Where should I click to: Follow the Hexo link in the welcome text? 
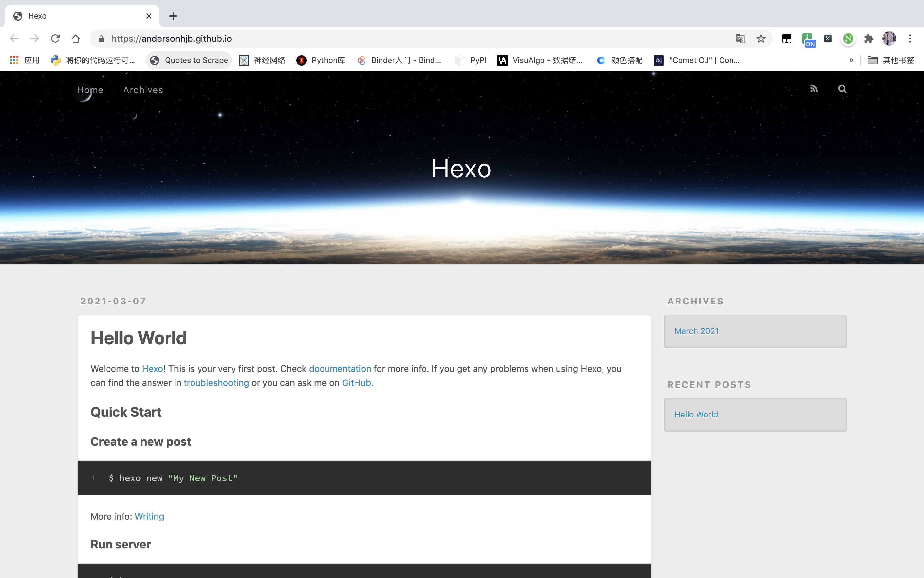152,369
